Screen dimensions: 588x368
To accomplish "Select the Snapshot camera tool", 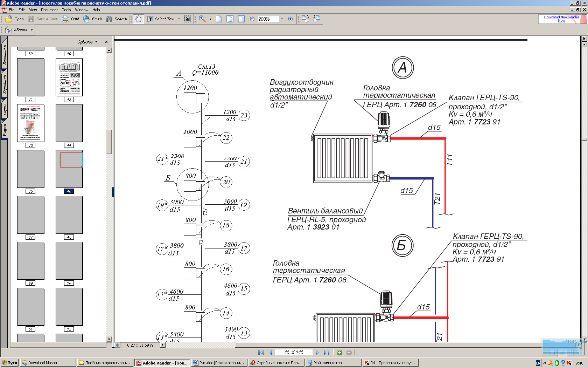I will tap(187, 19).
